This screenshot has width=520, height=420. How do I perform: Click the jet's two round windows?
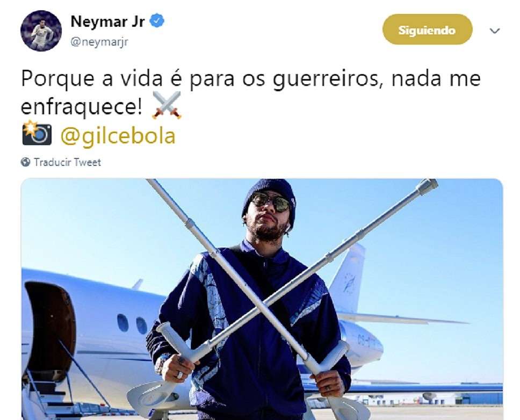[x=132, y=324]
